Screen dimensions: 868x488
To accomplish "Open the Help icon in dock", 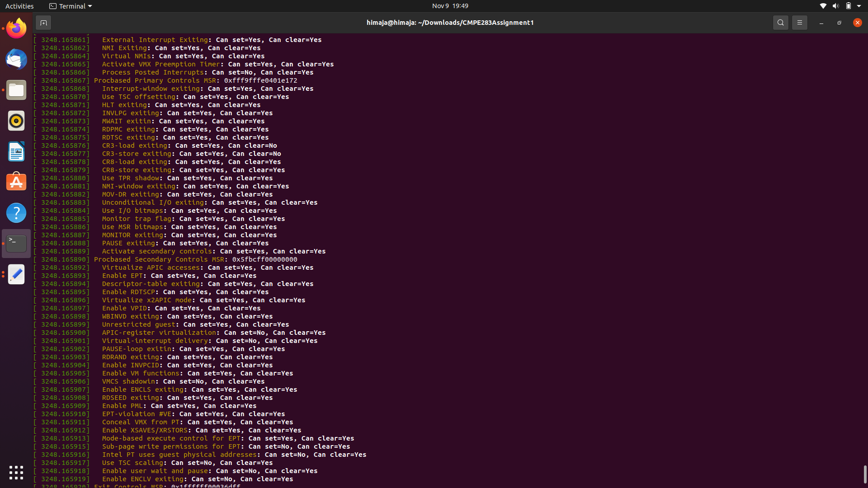I will tap(16, 213).
